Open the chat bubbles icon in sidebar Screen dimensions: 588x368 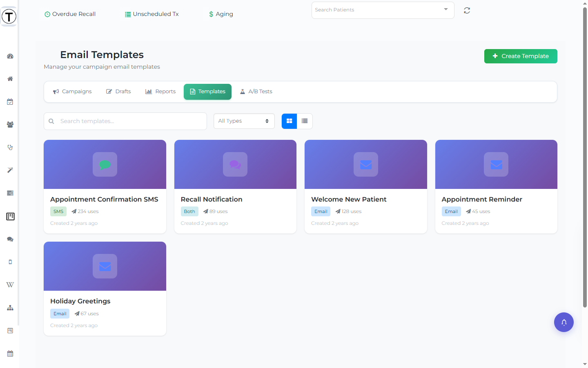(10, 239)
